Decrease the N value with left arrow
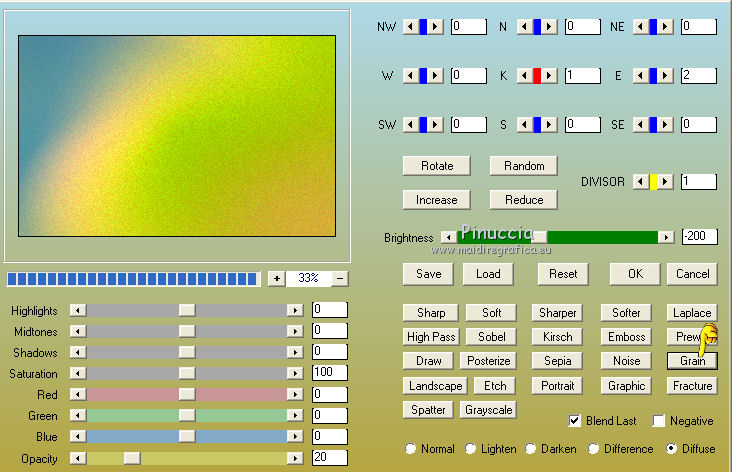This screenshot has height=472, width=732. pyautogui.click(x=525, y=27)
